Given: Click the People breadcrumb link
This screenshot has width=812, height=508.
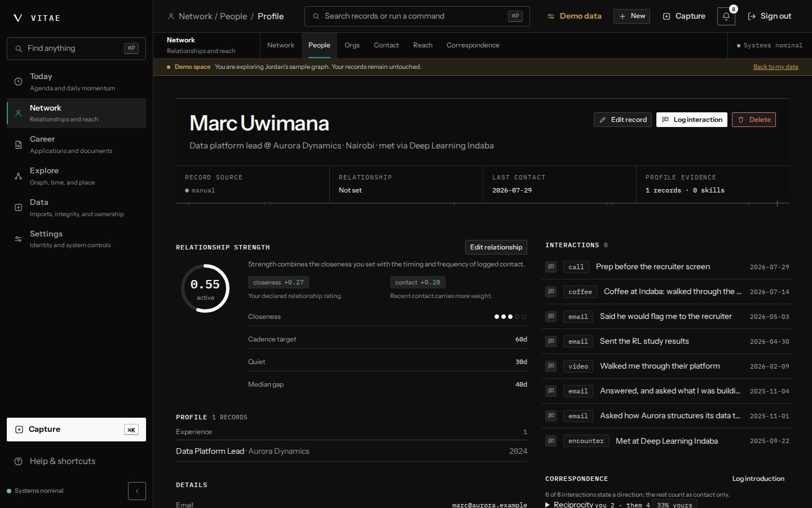Looking at the screenshot, I should click(233, 16).
